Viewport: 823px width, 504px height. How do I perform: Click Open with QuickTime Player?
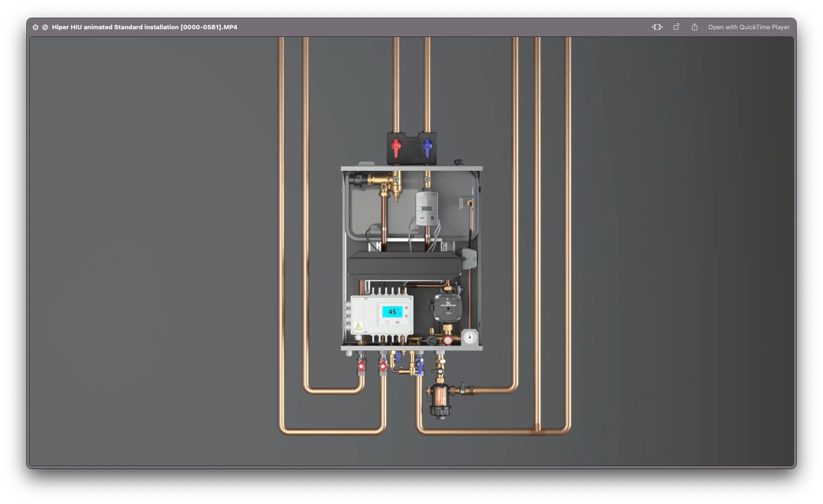coord(749,27)
